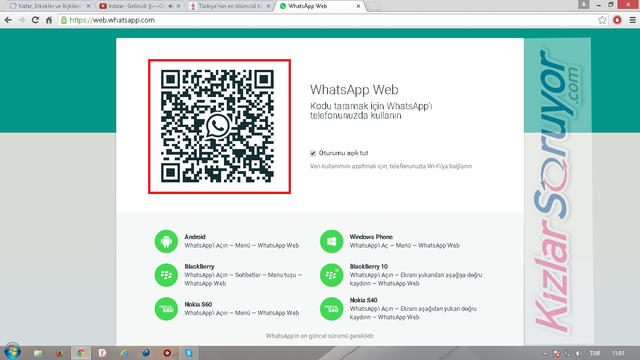Image resolution: width=640 pixels, height=360 pixels.
Task: Switch to the 'Türkiye'nin en...' tab
Action: (229, 6)
